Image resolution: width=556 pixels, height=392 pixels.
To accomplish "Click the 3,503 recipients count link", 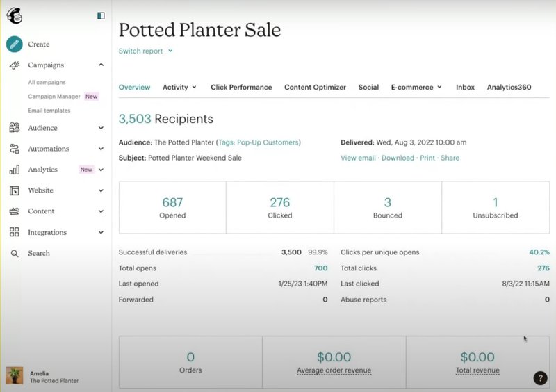I will [x=135, y=119].
